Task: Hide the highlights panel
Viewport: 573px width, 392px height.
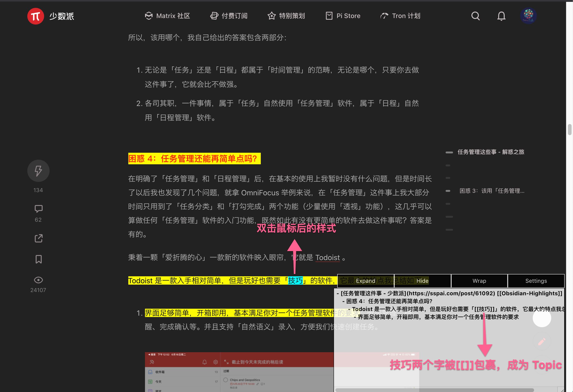Action: click(x=422, y=281)
